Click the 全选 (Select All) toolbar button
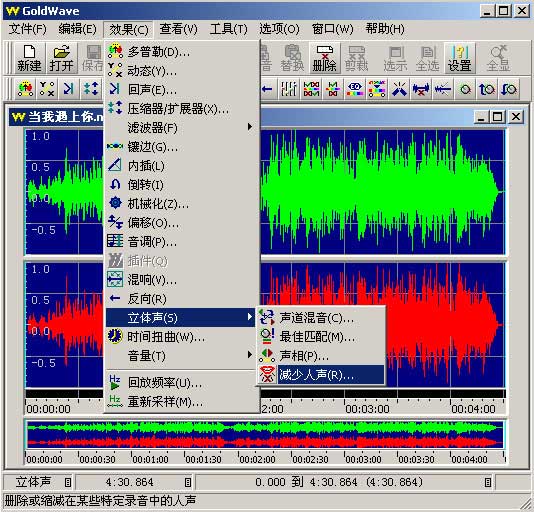This screenshot has width=534, height=512. pyautogui.click(x=427, y=58)
